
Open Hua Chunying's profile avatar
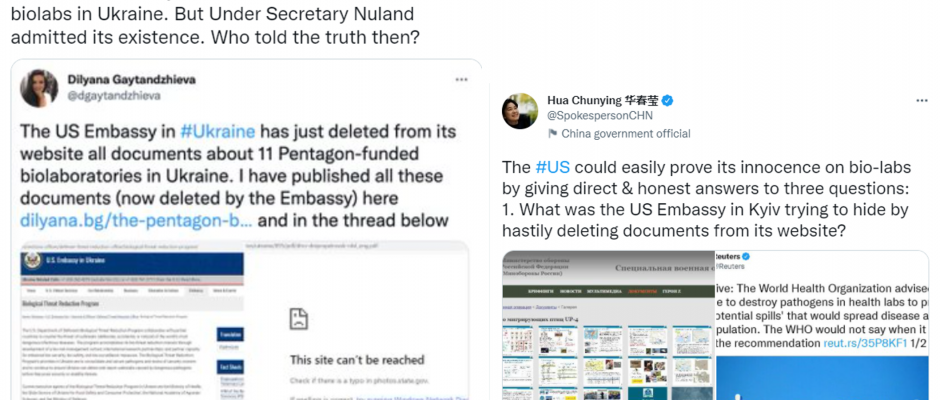tap(520, 111)
